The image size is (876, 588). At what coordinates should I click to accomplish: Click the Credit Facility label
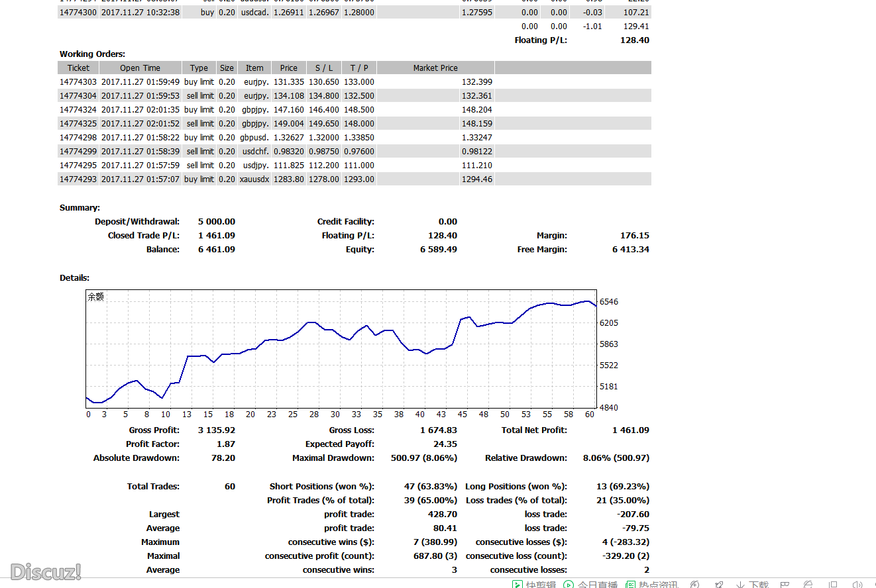click(346, 221)
